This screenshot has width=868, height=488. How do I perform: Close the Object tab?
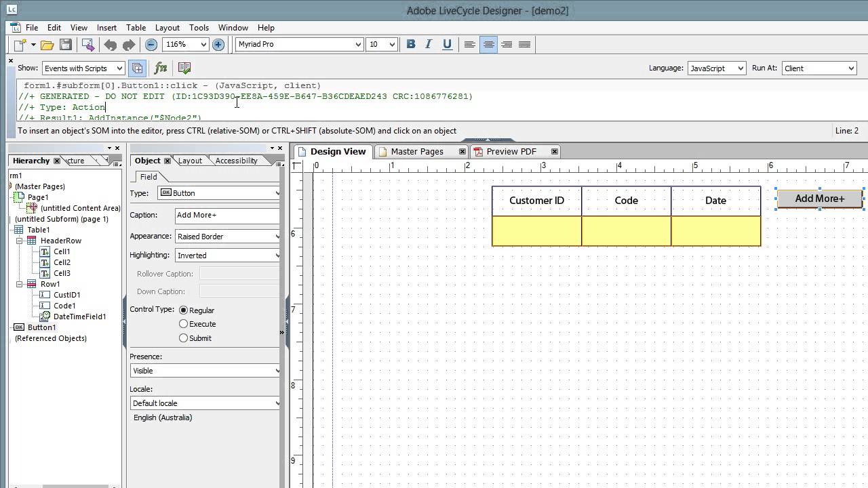click(x=167, y=161)
